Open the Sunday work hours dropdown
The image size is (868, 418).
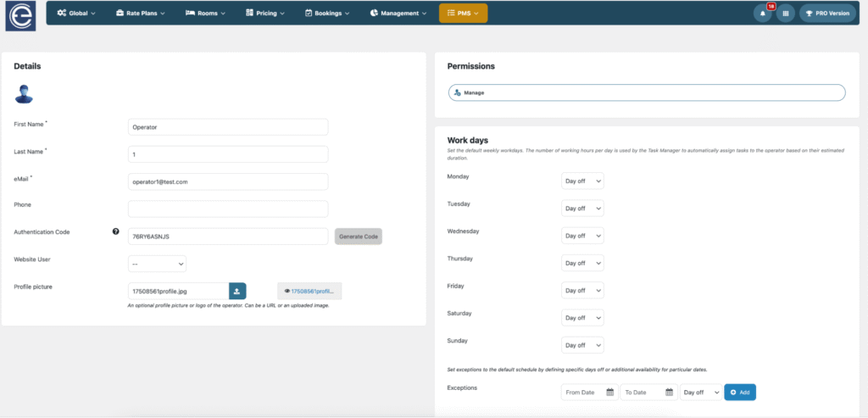582,345
